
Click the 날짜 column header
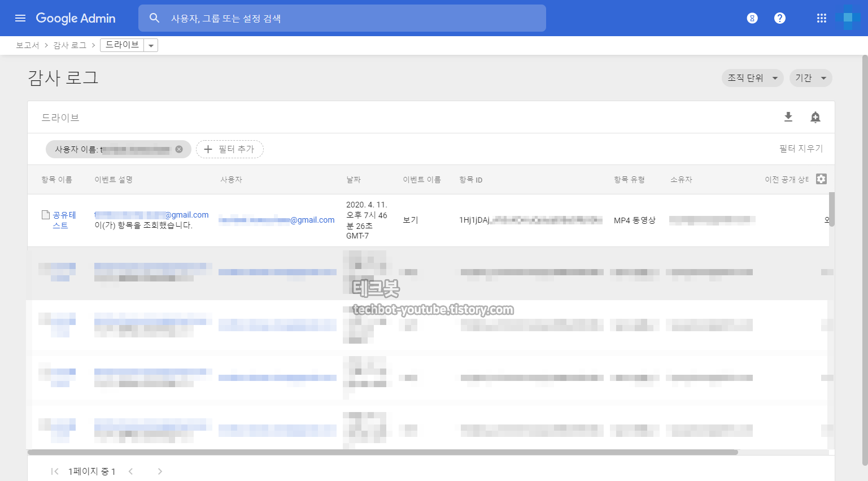(x=354, y=180)
